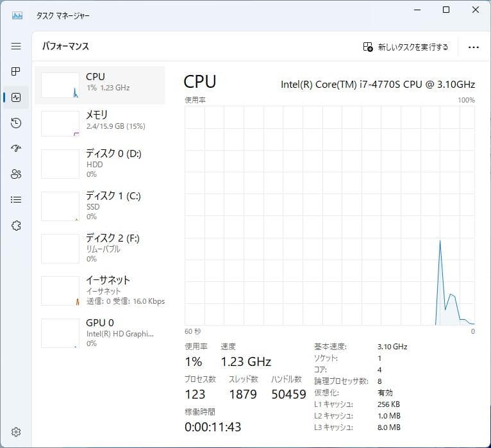
Task: Click the メモリ mini graph thumbnail
Action: tap(60, 124)
